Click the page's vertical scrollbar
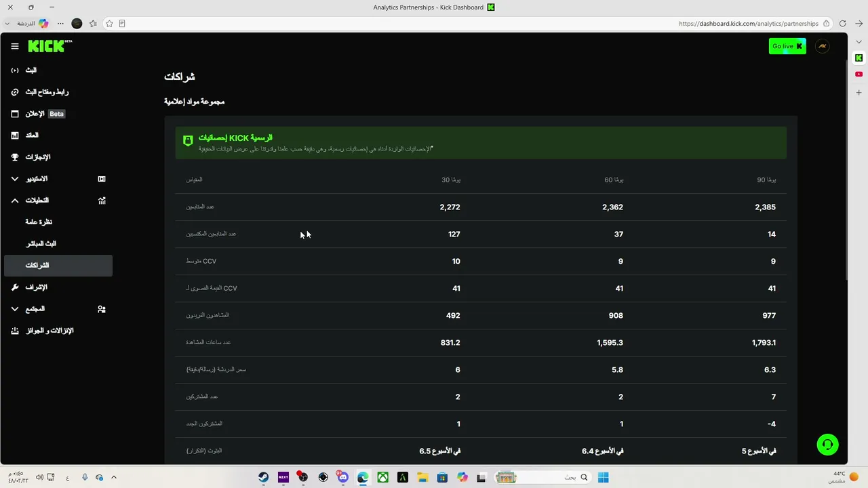The height and width of the screenshot is (488, 868). click(x=845, y=169)
